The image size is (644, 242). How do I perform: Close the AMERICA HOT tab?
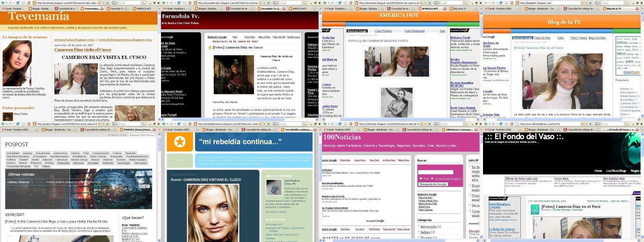click(x=445, y=8)
